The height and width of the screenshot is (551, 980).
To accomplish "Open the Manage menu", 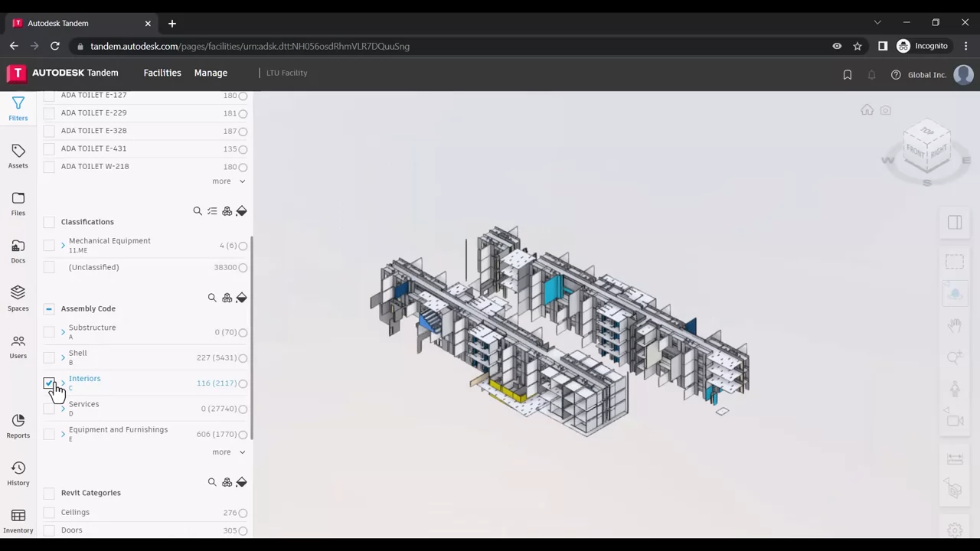I will tap(211, 73).
